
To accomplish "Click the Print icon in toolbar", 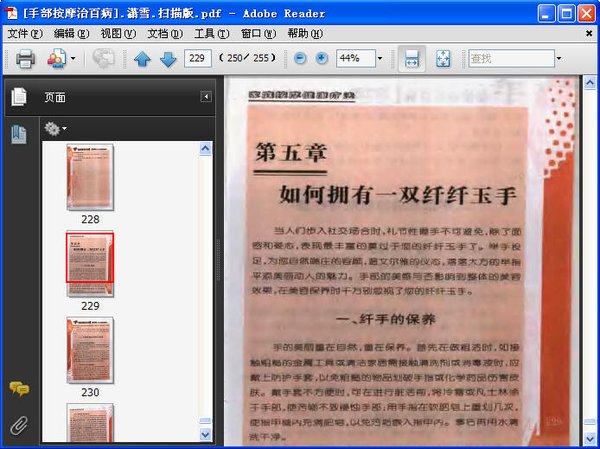I will point(25,59).
